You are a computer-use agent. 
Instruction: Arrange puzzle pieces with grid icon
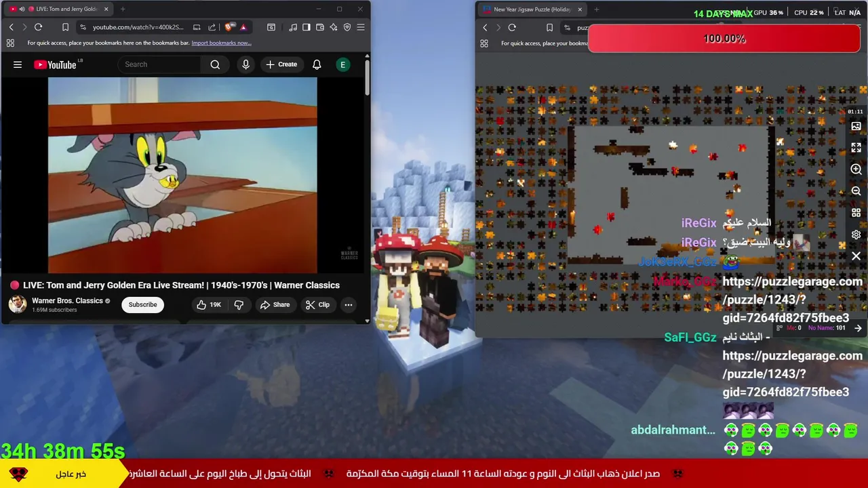(x=856, y=213)
